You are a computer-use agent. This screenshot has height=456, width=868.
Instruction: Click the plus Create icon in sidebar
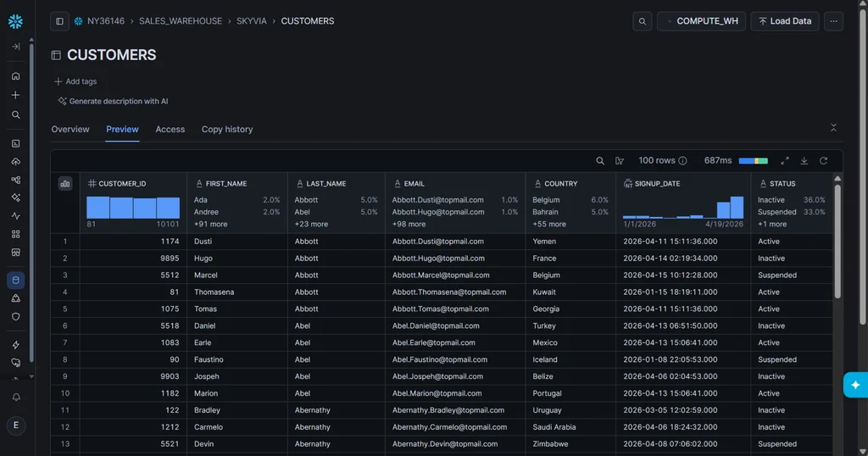pyautogui.click(x=15, y=95)
